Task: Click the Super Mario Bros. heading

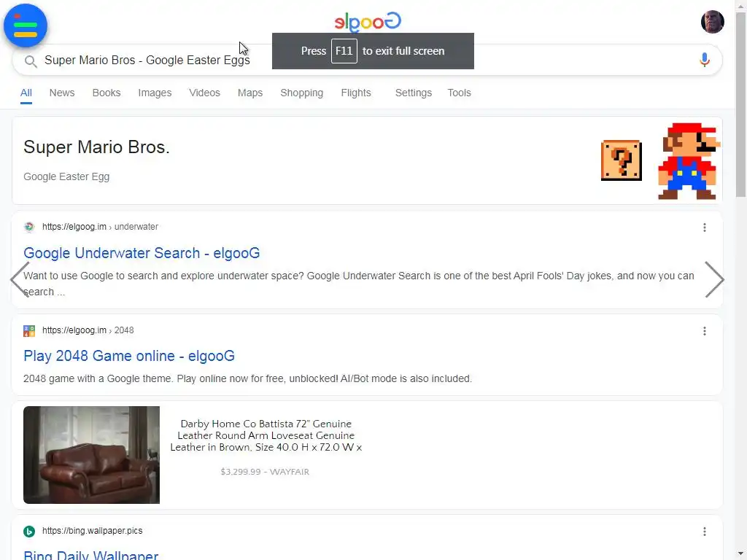Action: click(97, 147)
